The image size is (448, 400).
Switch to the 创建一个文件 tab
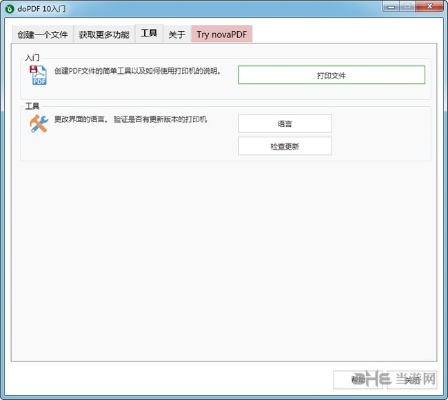[x=43, y=34]
